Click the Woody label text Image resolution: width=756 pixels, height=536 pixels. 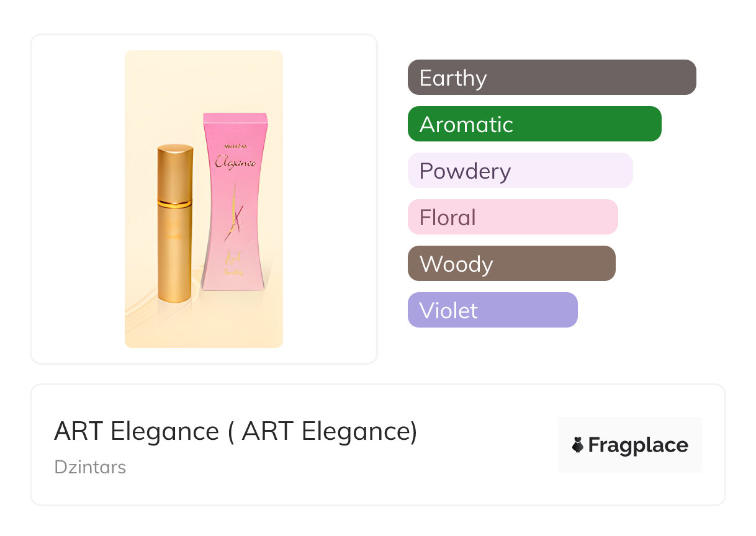[x=456, y=264]
